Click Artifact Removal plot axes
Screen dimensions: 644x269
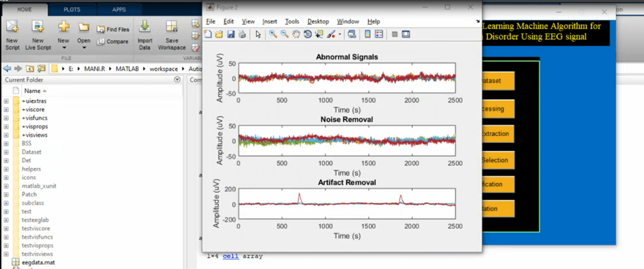coord(347,204)
